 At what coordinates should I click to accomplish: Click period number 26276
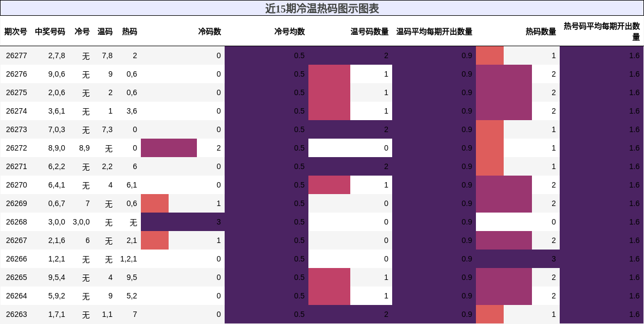pyautogui.click(x=16, y=74)
